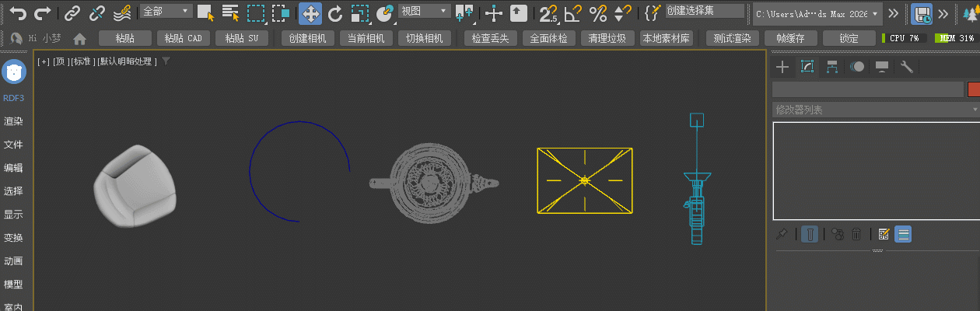The width and height of the screenshot is (980, 311).
Task: Click the 创建选择集 input field
Action: [704, 11]
